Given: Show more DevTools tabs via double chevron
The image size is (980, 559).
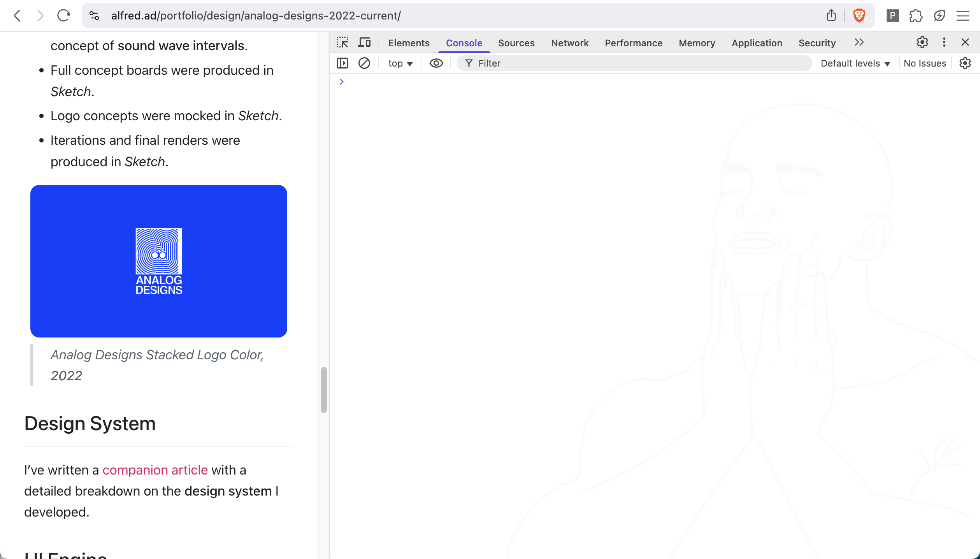Looking at the screenshot, I should (x=859, y=42).
